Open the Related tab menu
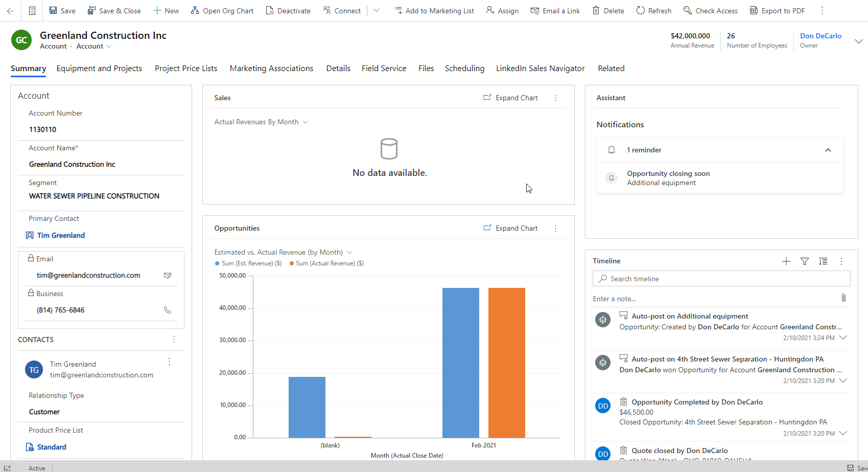Image resolution: width=868 pixels, height=472 pixels. 611,69
